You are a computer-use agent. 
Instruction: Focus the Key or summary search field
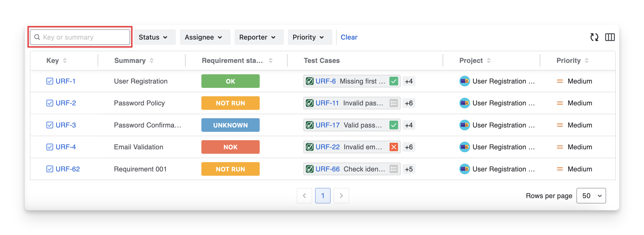click(83, 37)
